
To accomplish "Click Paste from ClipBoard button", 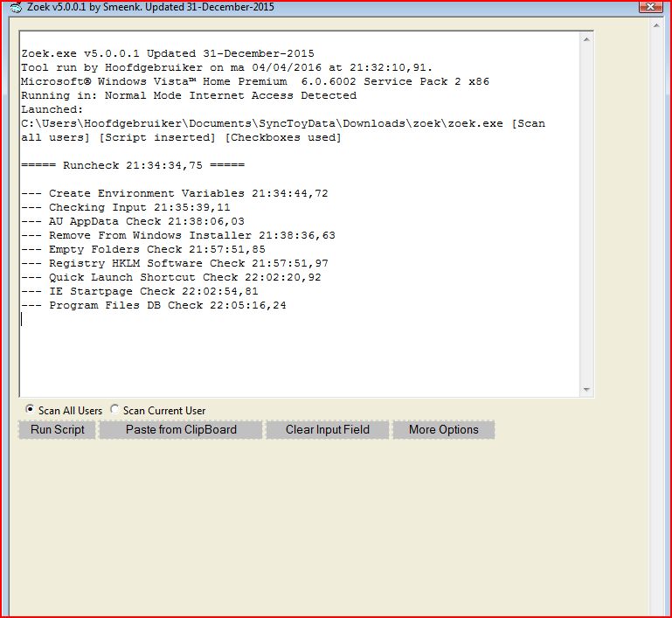I will coord(181,429).
